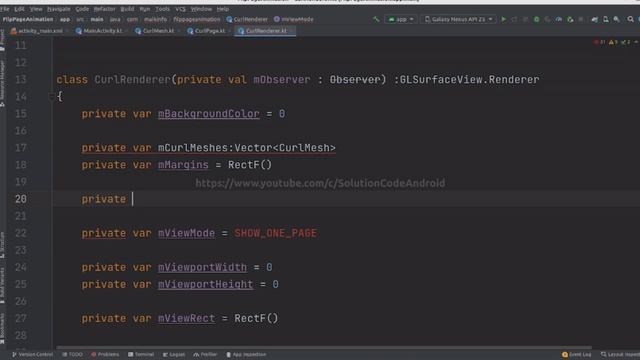Expand the inspections widget arrow at top right
Viewport: 640px width, 360px height.
click(x=636, y=42)
